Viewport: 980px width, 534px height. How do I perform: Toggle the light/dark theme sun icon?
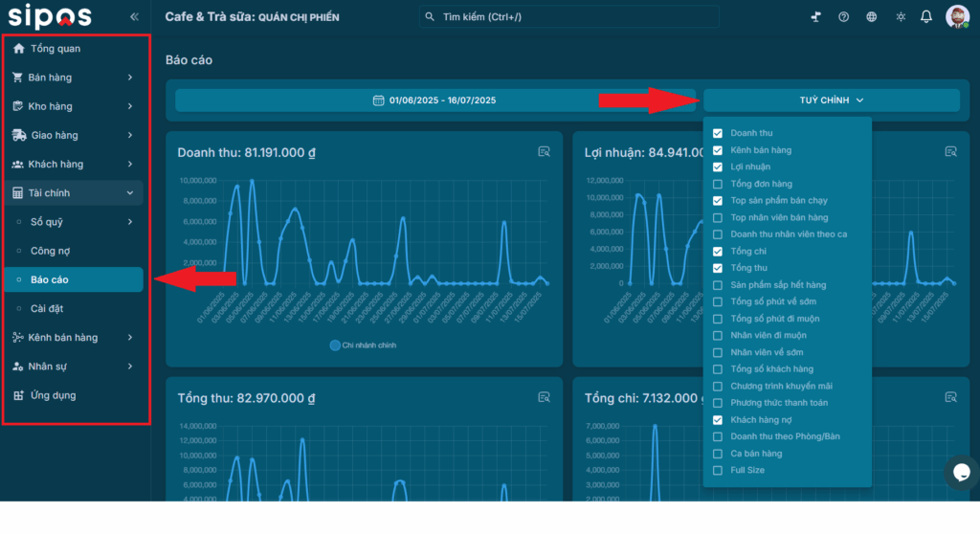click(900, 17)
